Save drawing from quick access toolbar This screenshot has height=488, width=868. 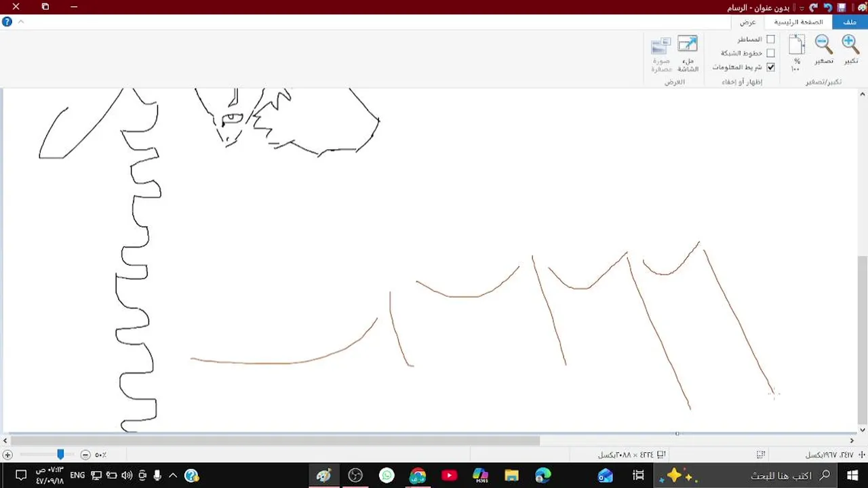842,7
